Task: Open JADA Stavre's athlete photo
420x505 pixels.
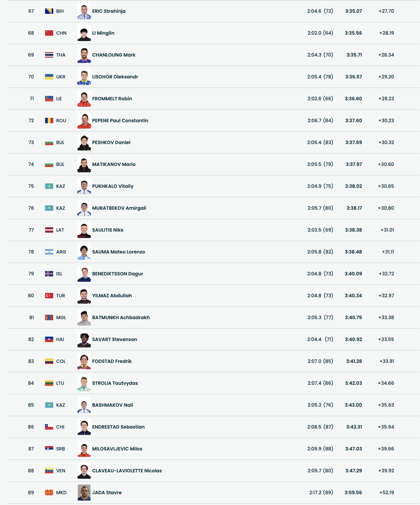Action: click(84, 493)
